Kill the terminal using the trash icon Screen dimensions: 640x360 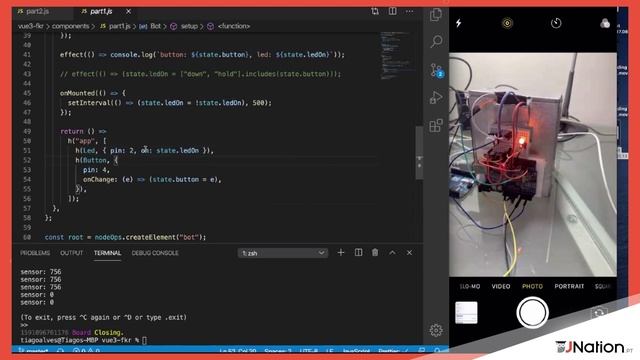point(375,253)
